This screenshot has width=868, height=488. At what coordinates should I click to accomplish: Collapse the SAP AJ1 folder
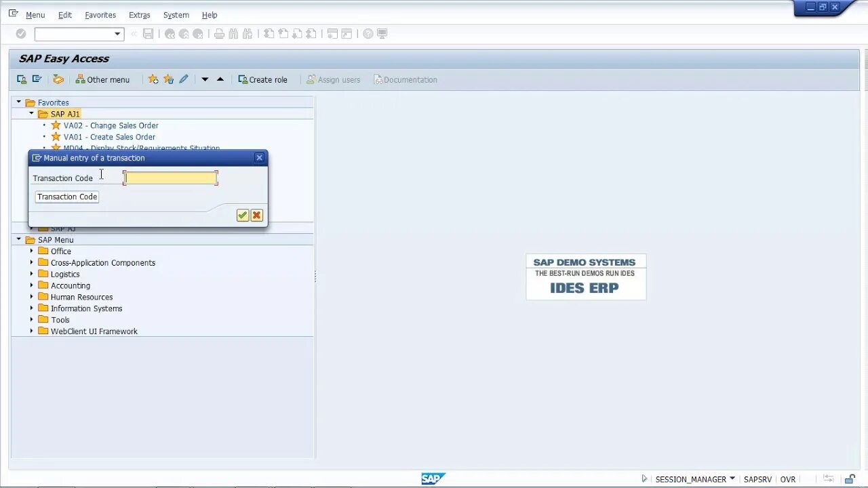click(31, 114)
